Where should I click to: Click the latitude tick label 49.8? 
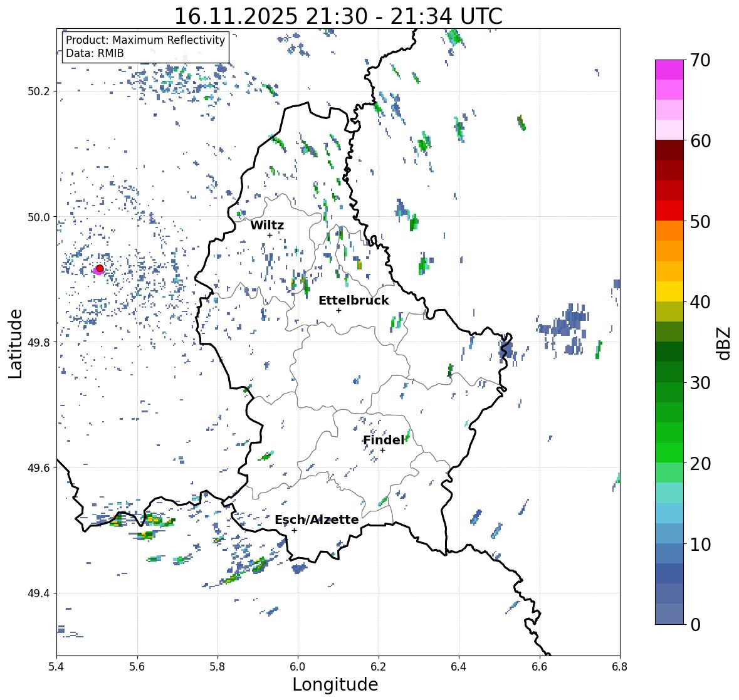point(39,342)
